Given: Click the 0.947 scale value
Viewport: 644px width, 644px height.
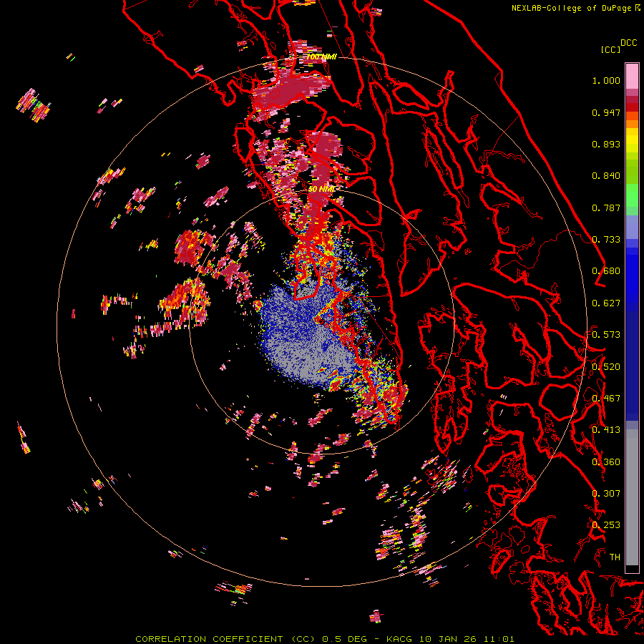Looking at the screenshot, I should click(x=606, y=112).
